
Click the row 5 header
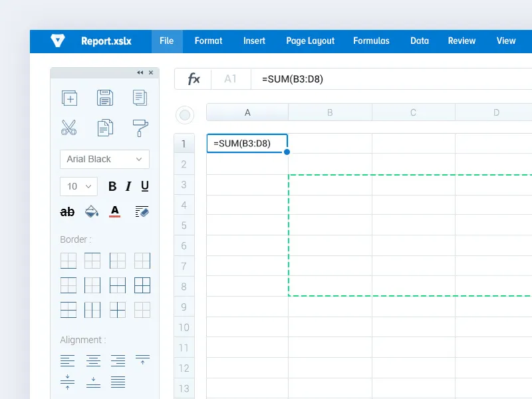184,225
